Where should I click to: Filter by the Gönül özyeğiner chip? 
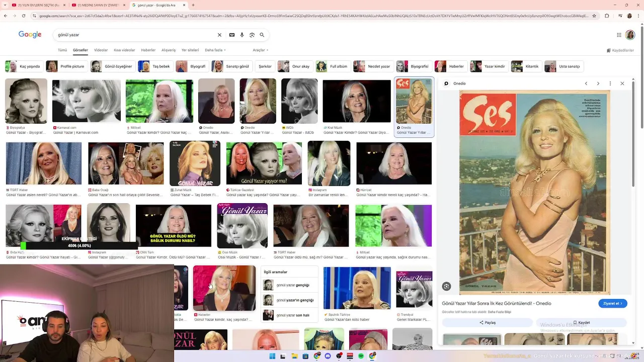click(x=112, y=66)
